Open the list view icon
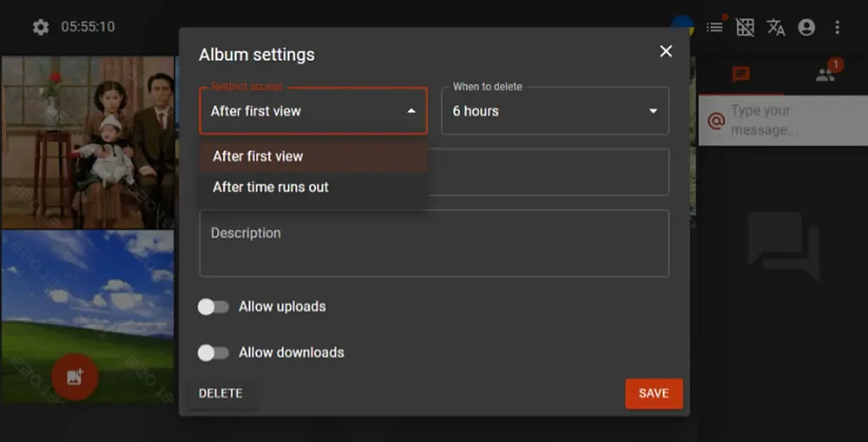This screenshot has height=442, width=868. tap(714, 27)
